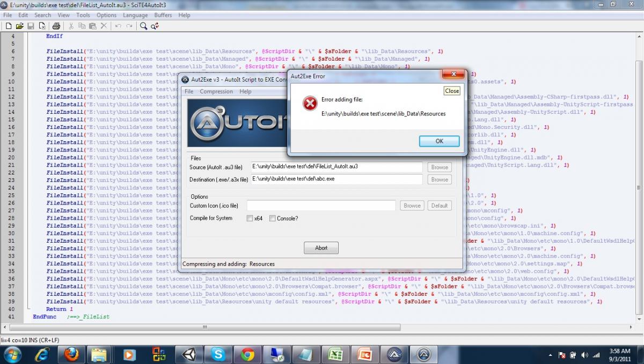
Task: Click the Destination (.exe/.a3x file) path field
Action: click(336, 179)
